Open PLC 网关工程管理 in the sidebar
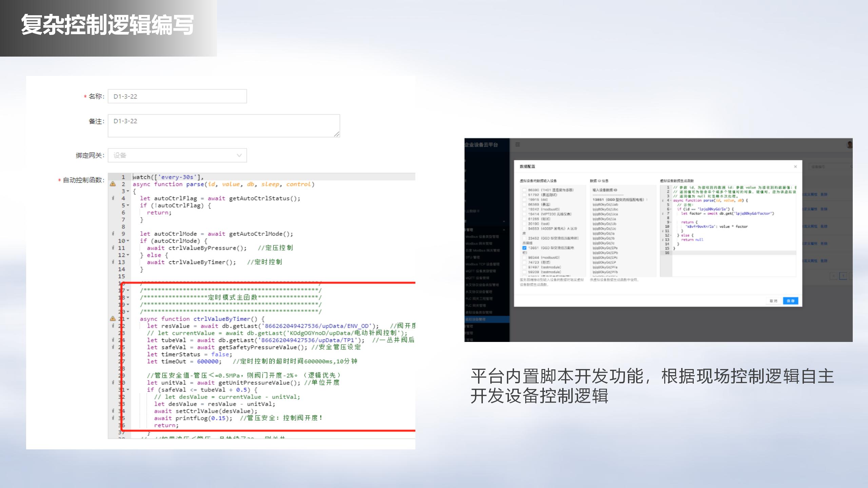 tap(479, 299)
